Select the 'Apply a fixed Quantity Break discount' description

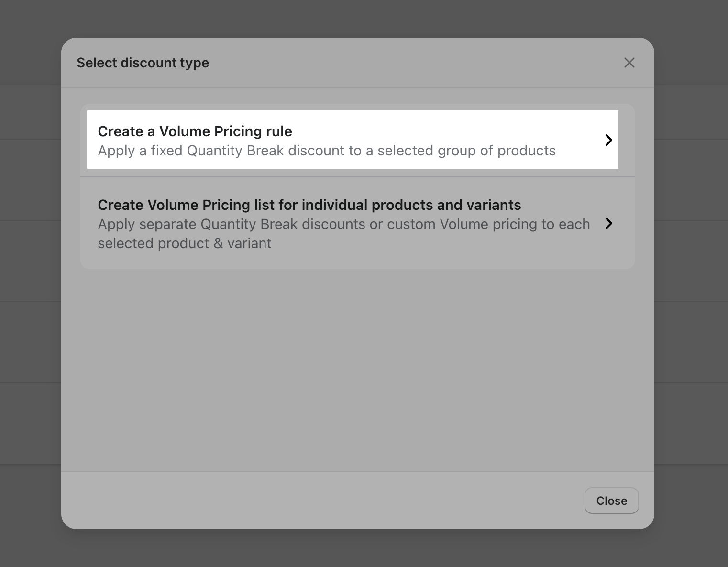(x=327, y=151)
